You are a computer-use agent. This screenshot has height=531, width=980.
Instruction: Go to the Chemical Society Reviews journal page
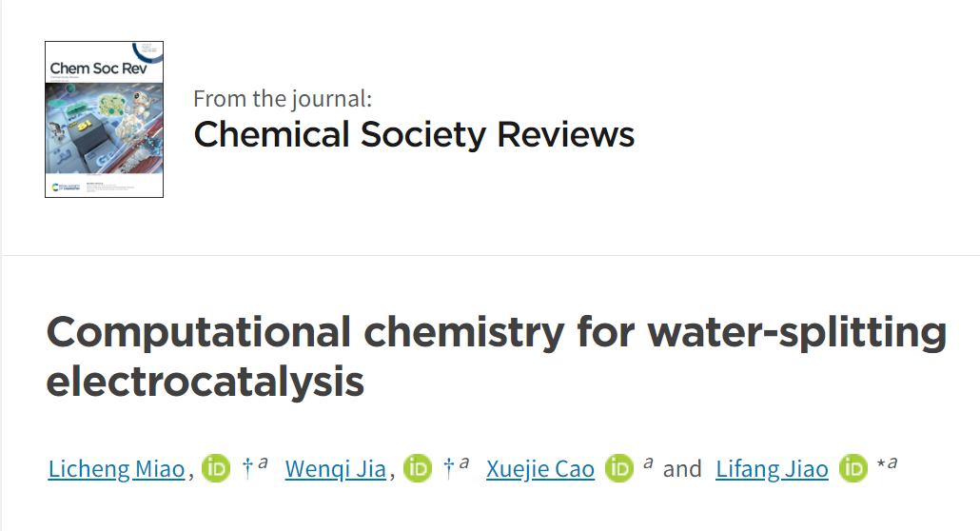click(414, 134)
